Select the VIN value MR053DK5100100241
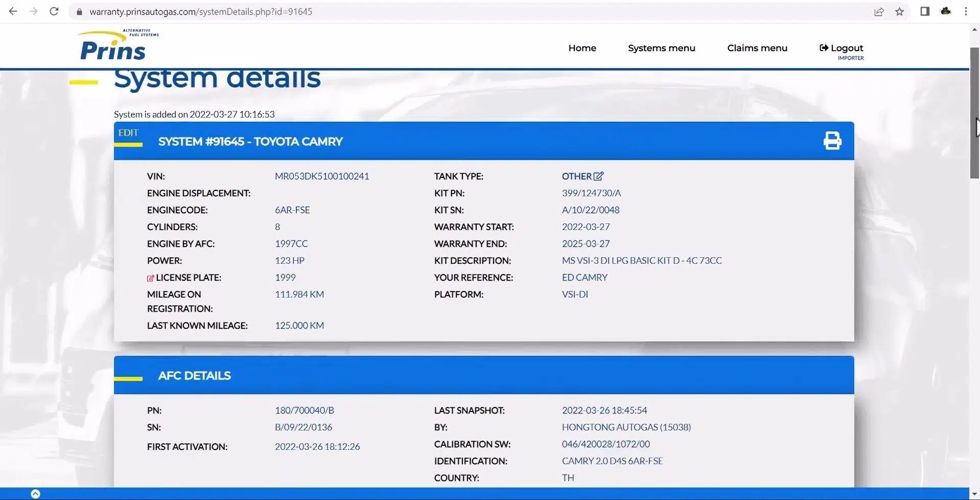The width and height of the screenshot is (980, 500). pyautogui.click(x=322, y=176)
